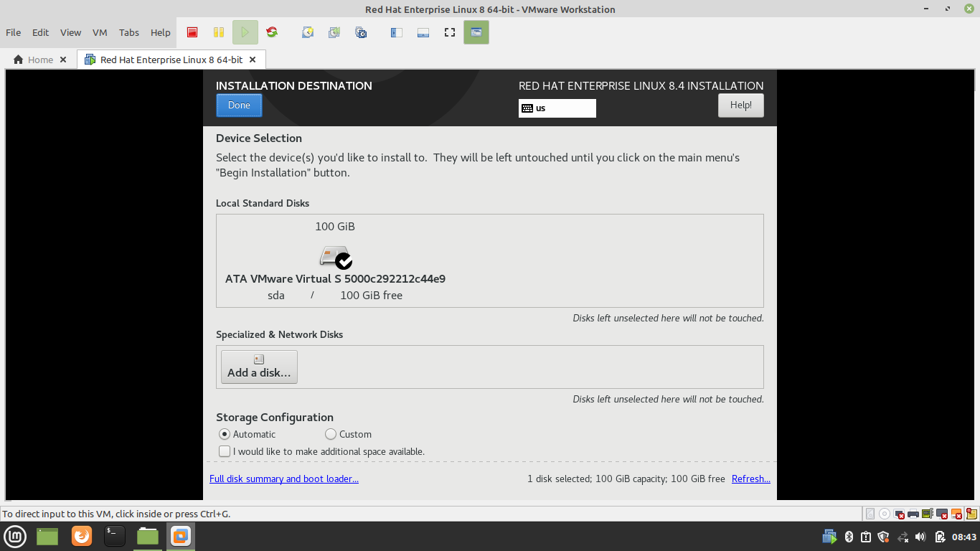This screenshot has height=551, width=980.
Task: Click the message log note icon
Action: point(971,514)
